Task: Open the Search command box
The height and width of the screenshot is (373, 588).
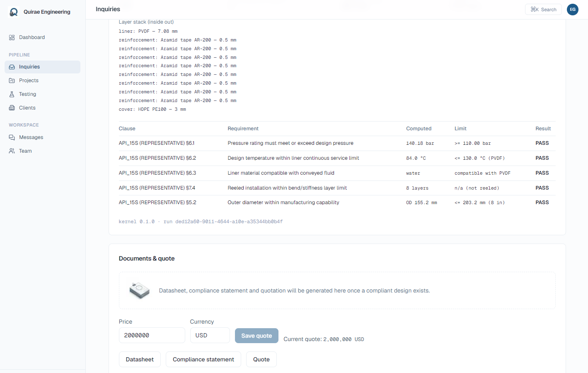Action: [x=543, y=10]
